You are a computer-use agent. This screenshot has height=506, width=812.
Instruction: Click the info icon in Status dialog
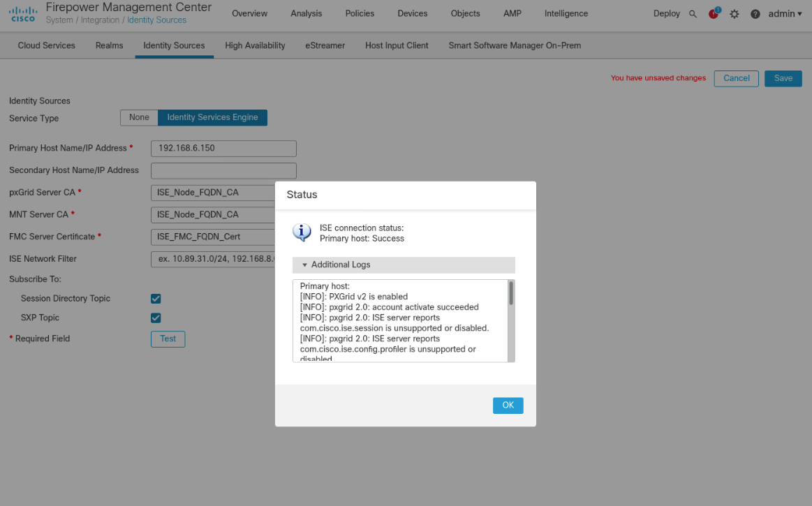coord(302,232)
